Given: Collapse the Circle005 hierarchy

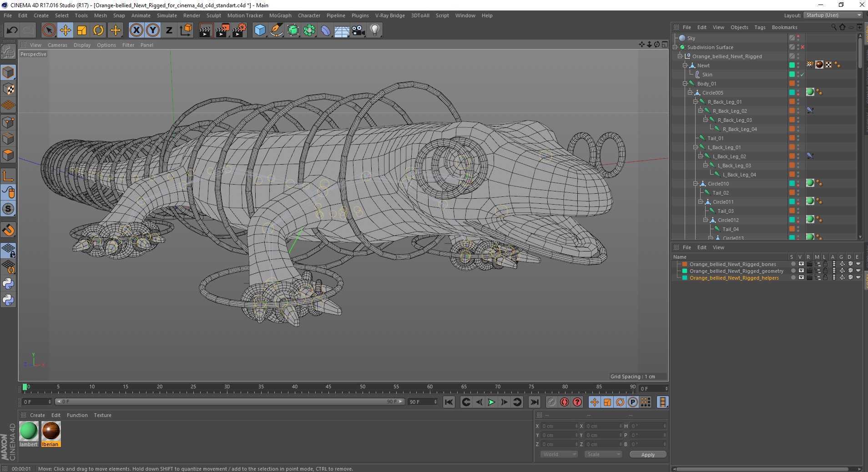Looking at the screenshot, I should [690, 93].
